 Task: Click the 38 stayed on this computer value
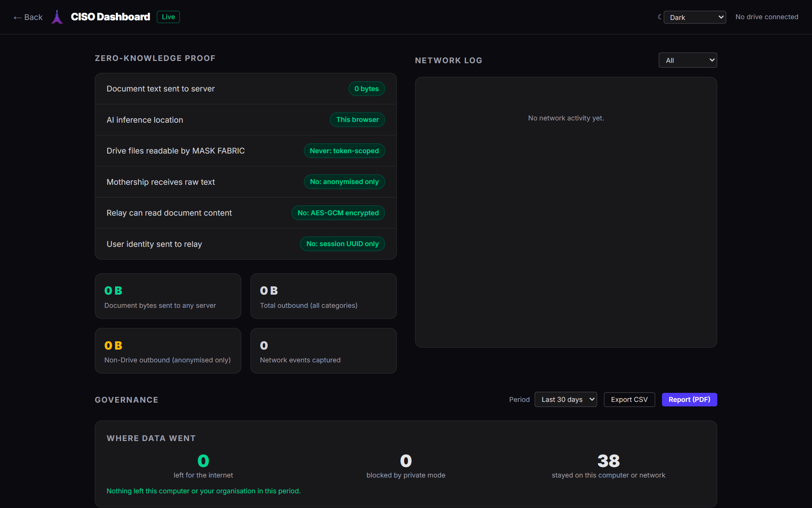608,461
